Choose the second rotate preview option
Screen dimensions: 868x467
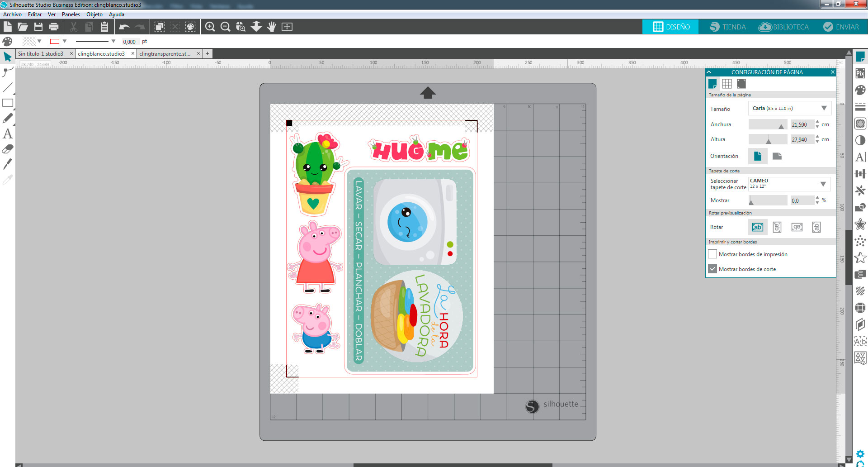pos(777,227)
